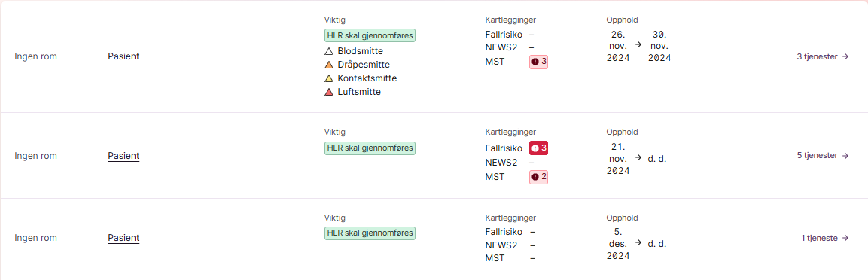Open the first Pasient link

point(123,56)
